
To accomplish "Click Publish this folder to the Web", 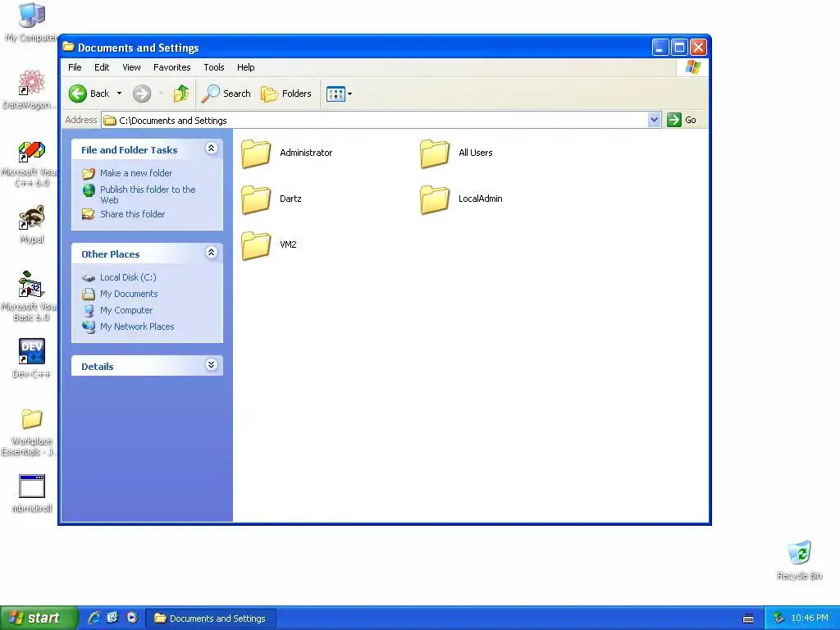I will pyautogui.click(x=148, y=194).
